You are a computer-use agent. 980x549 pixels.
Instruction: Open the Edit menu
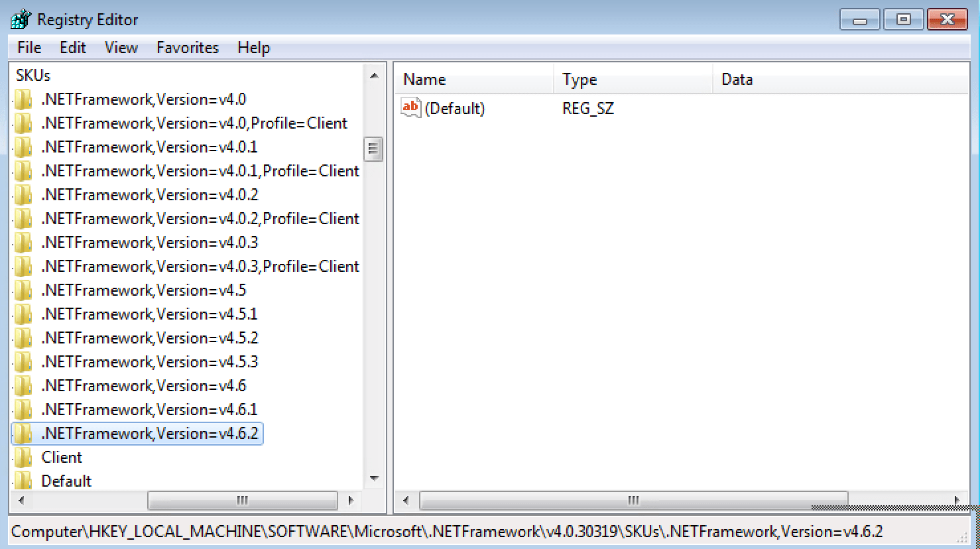click(73, 48)
